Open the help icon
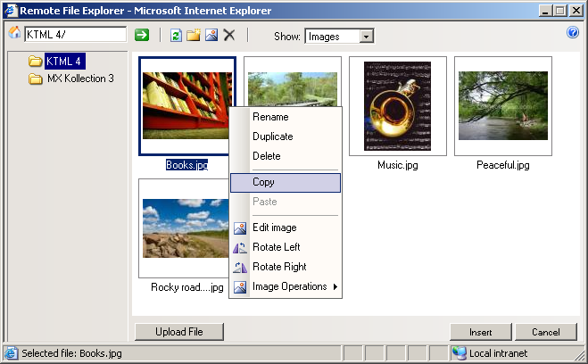The height and width of the screenshot is (364, 588). (573, 32)
